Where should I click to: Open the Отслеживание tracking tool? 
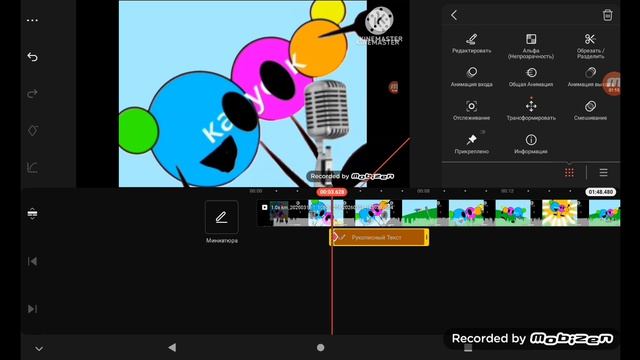point(471,110)
